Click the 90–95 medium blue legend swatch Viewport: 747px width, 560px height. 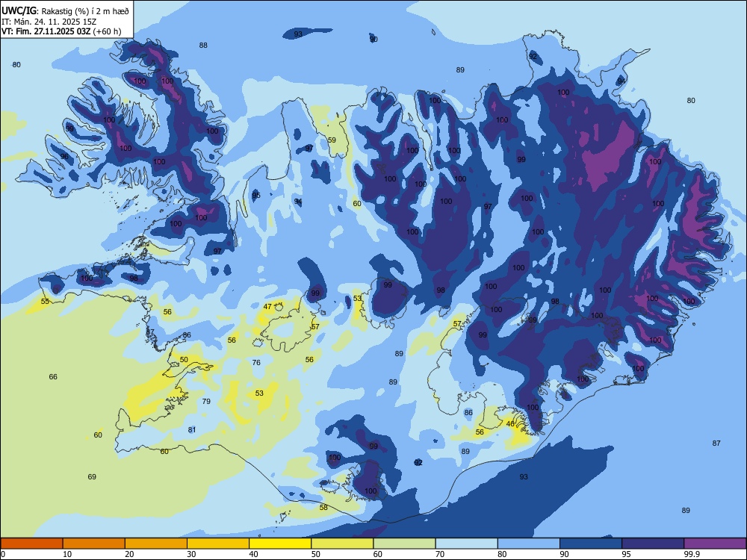coord(591,544)
